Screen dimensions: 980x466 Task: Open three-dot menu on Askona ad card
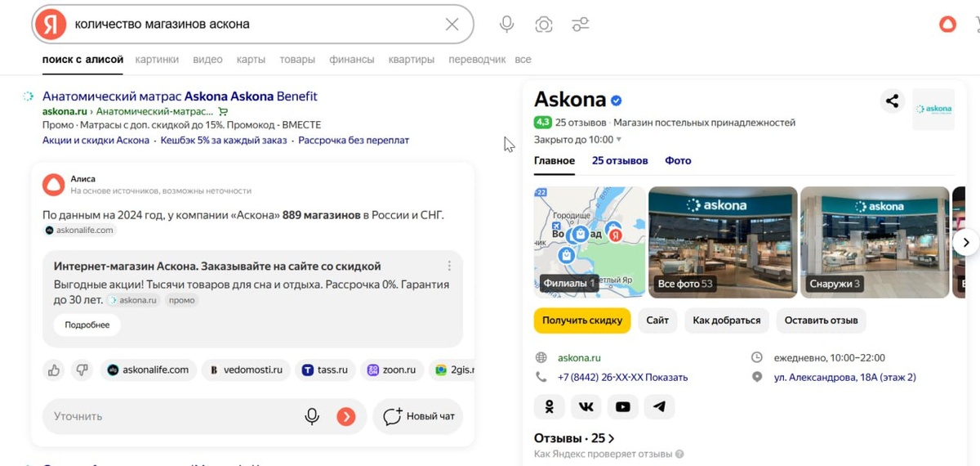click(449, 267)
